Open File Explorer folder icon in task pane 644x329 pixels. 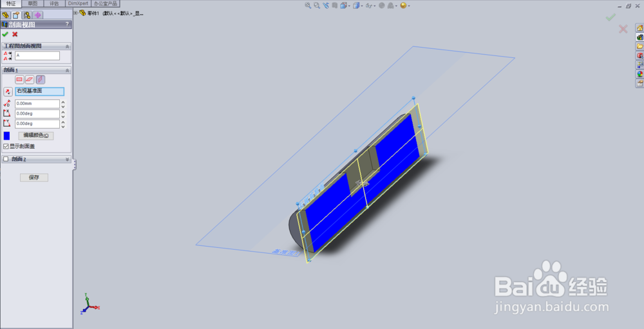pyautogui.click(x=639, y=46)
